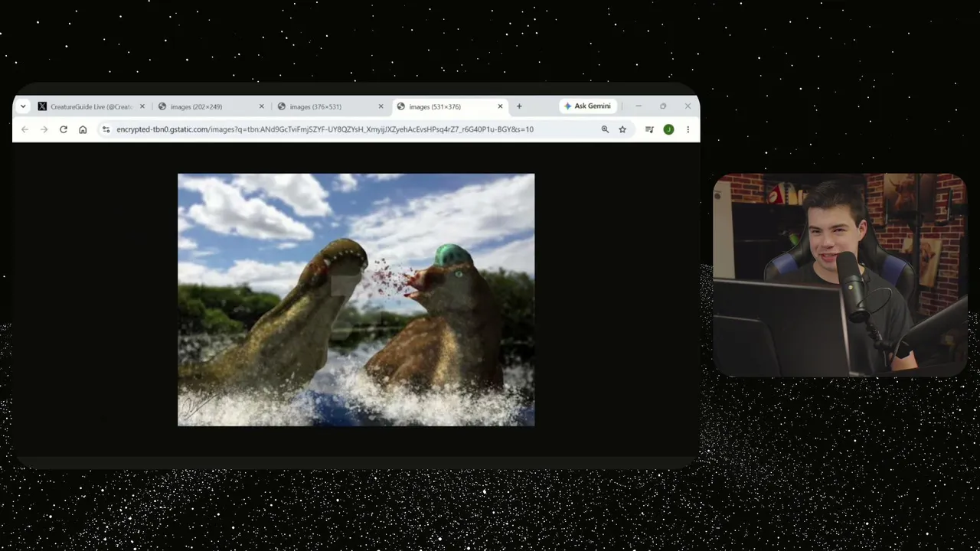Go back to the previous page
The width and height of the screenshot is (980, 551).
24,129
